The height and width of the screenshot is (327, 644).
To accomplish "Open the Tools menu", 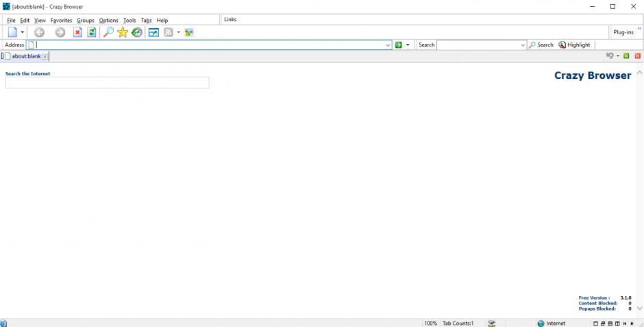I will pyautogui.click(x=129, y=20).
